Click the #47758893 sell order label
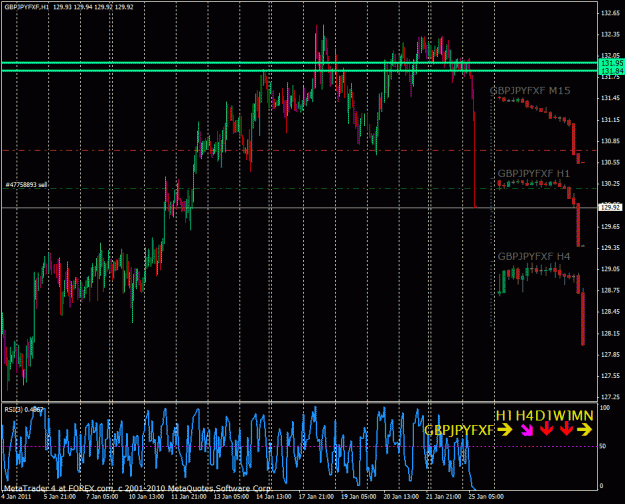This screenshot has width=625, height=504. coord(26,185)
